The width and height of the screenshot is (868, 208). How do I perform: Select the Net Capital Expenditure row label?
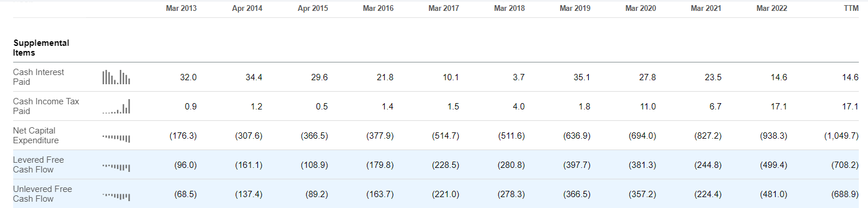(x=36, y=135)
